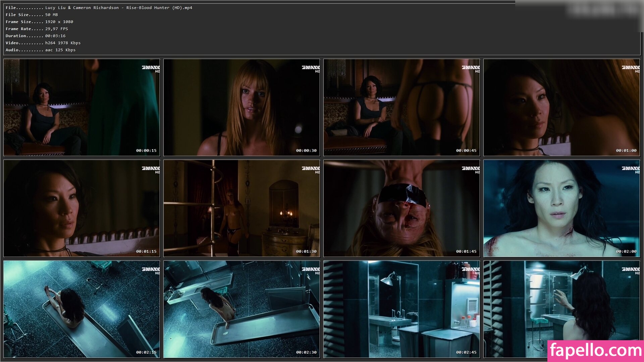This screenshot has width=644, height=362.
Task: Click the frame stamped 00:01:30
Action: click(241, 208)
